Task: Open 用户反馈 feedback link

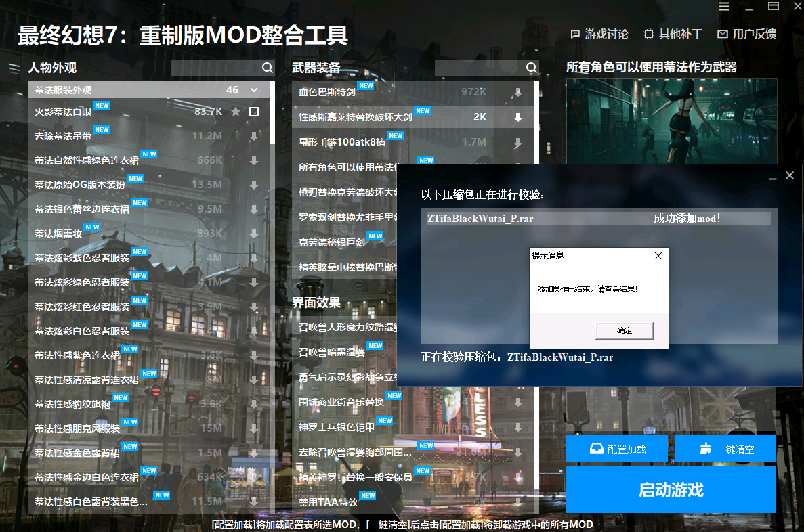Action: [746, 34]
